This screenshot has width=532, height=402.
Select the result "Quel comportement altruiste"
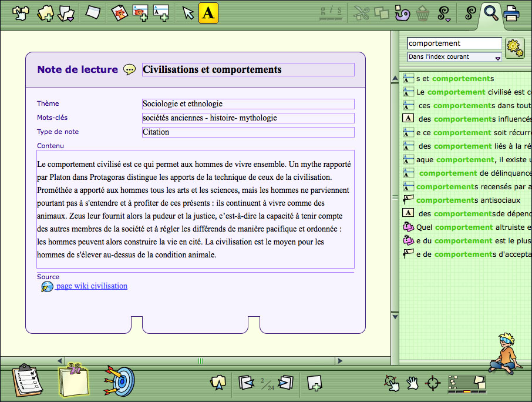[467, 227]
